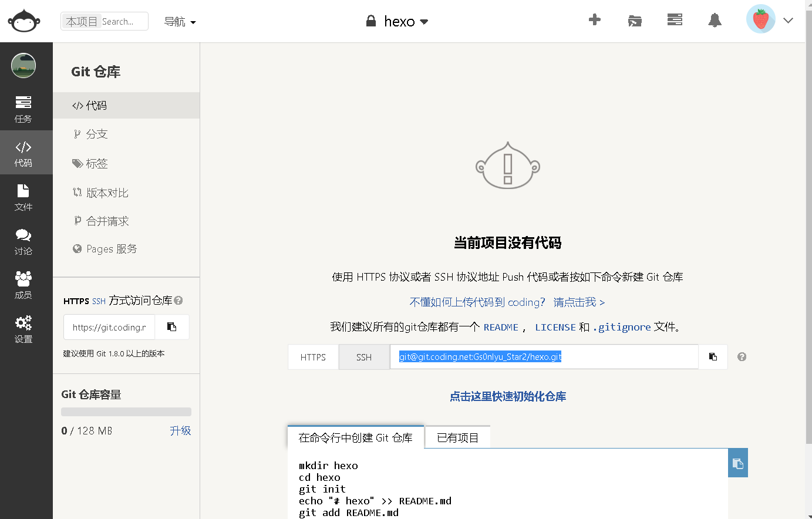Screen dimensions: 812x519
Task: Copy the sidebar HTTPS repository URL
Action: click(172, 327)
